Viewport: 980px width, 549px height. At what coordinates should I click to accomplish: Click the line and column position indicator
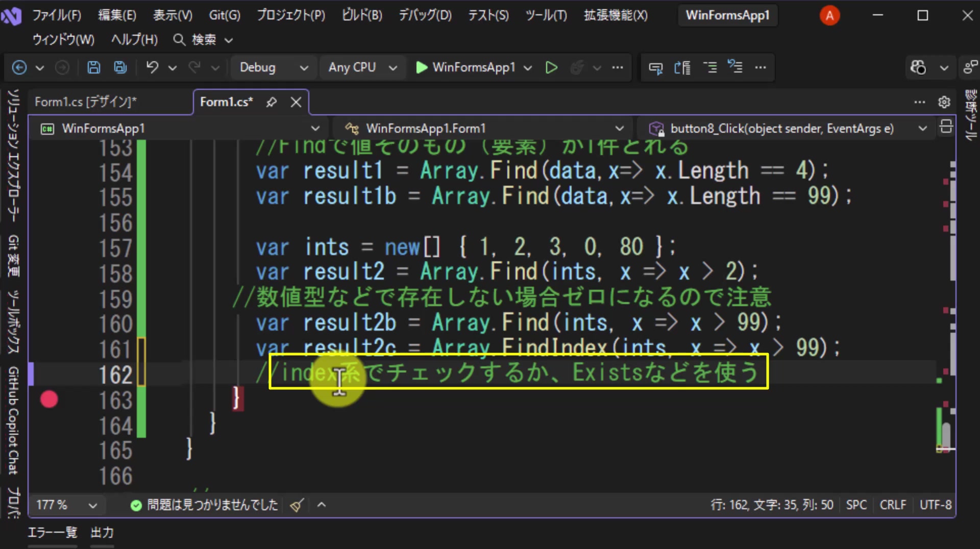pos(772,505)
